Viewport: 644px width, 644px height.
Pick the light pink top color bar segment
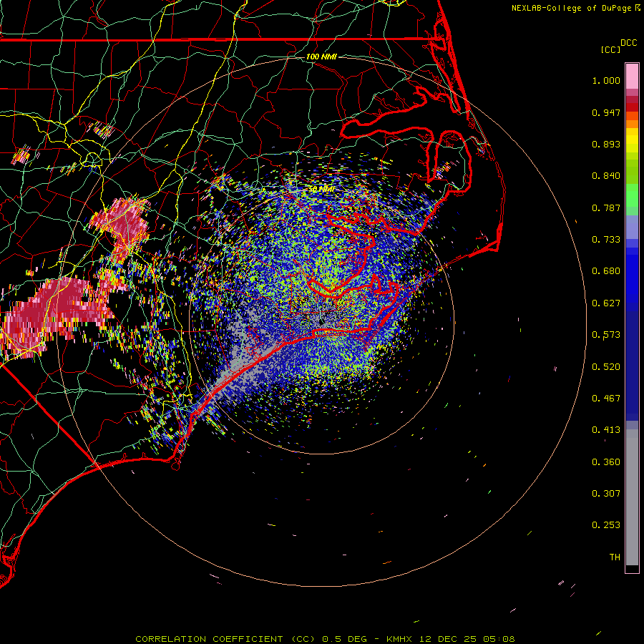[x=632, y=77]
